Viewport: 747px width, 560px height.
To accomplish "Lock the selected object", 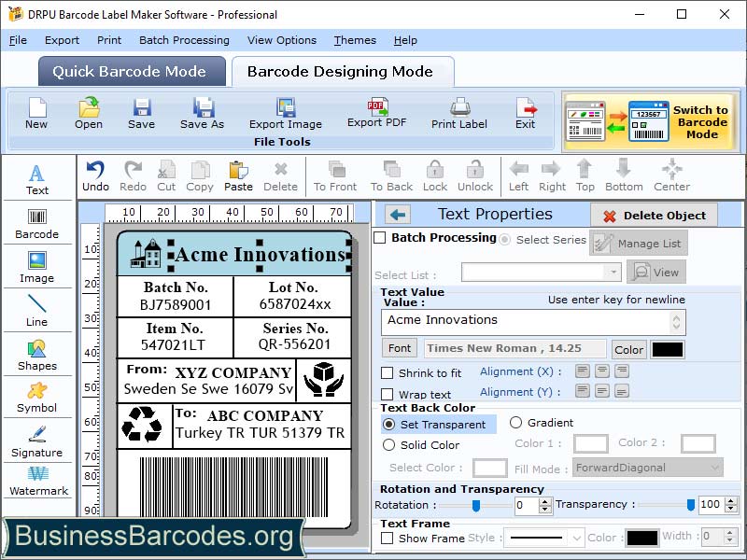I will [435, 176].
